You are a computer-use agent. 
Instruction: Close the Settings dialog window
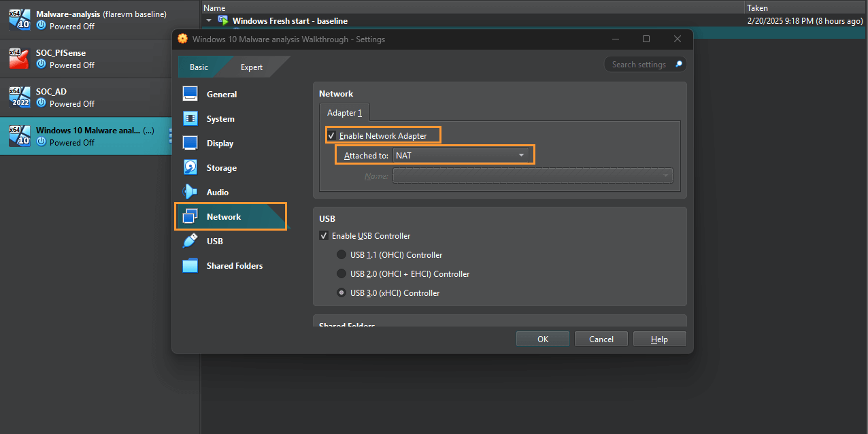(x=678, y=39)
